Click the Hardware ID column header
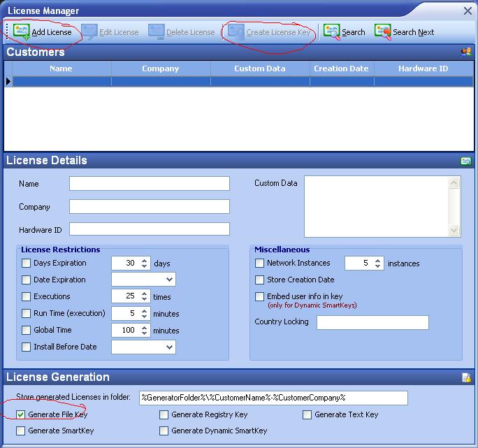 (x=423, y=68)
